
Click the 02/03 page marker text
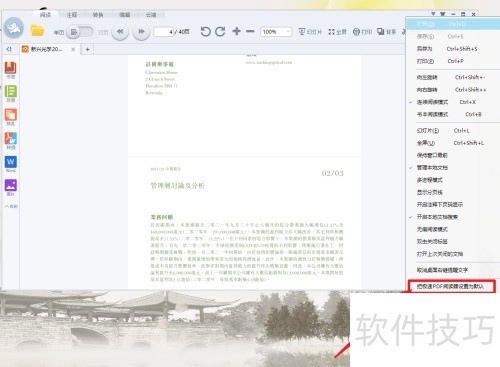(x=332, y=173)
